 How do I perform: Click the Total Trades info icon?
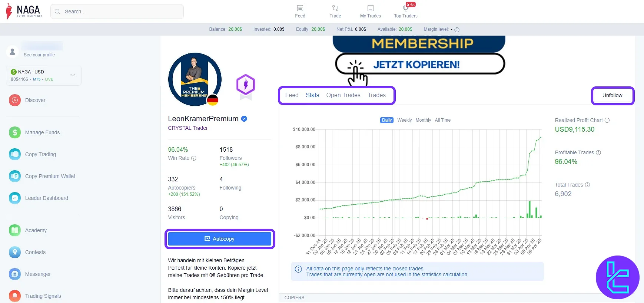pyautogui.click(x=587, y=185)
